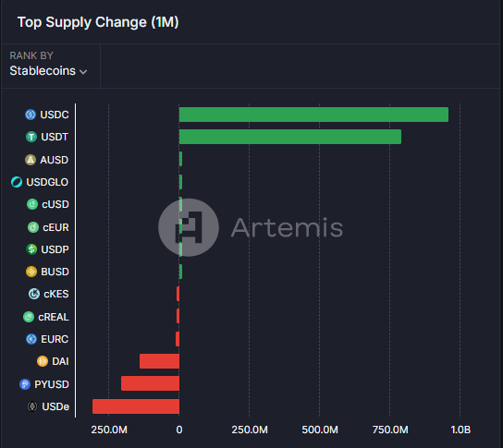The width and height of the screenshot is (503, 448).
Task: Select the red USDe supply bar
Action: [x=136, y=406]
